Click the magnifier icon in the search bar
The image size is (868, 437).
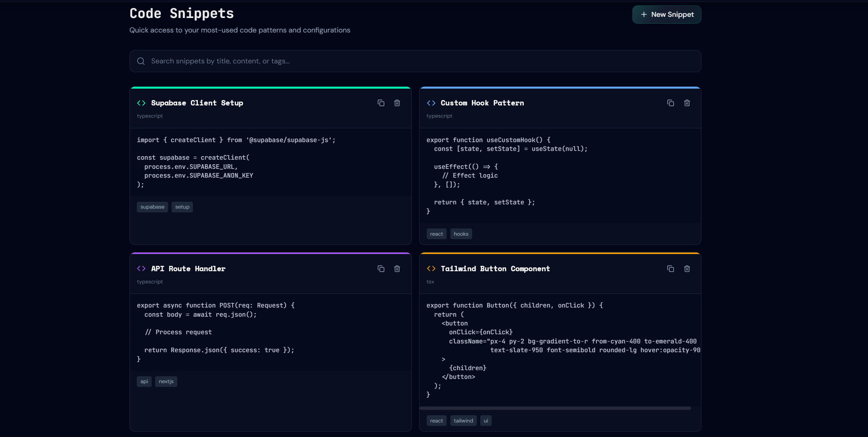(x=141, y=61)
